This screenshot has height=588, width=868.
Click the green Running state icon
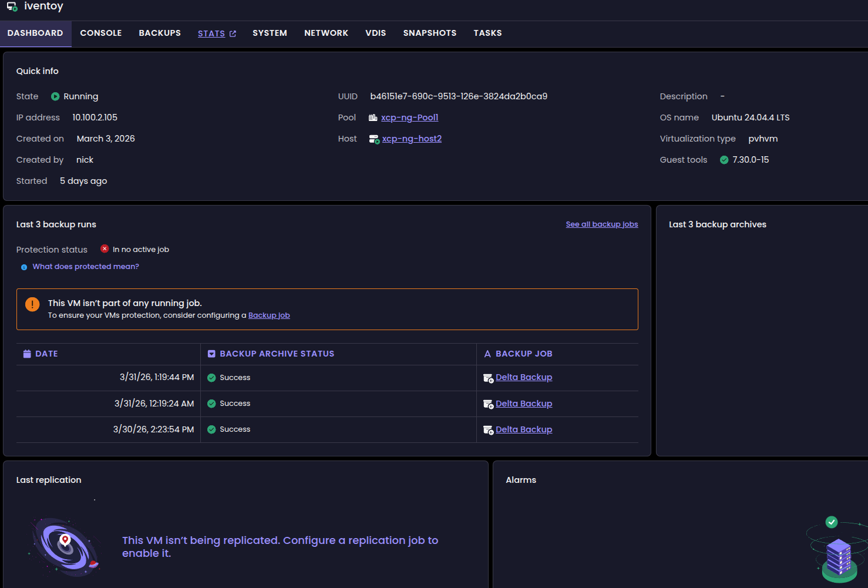pyautogui.click(x=55, y=96)
